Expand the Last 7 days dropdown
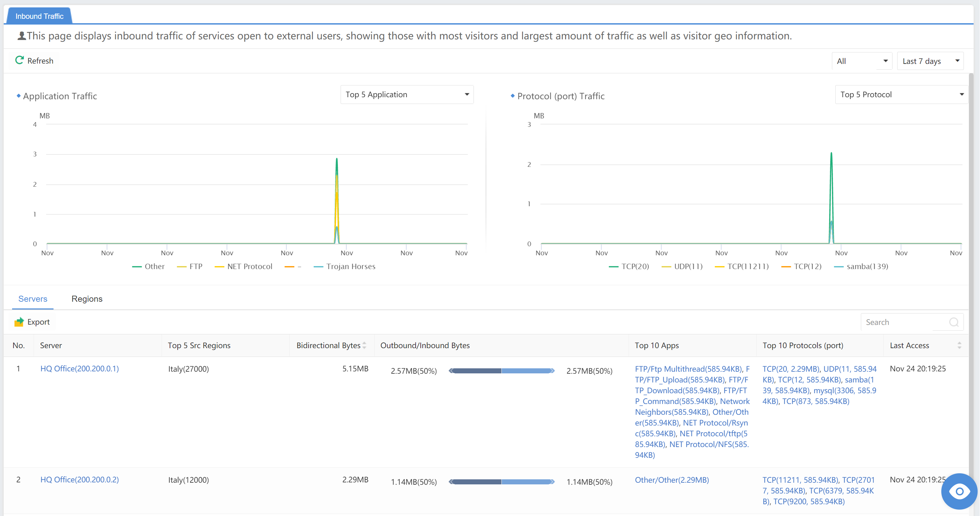980x516 pixels. pos(930,61)
